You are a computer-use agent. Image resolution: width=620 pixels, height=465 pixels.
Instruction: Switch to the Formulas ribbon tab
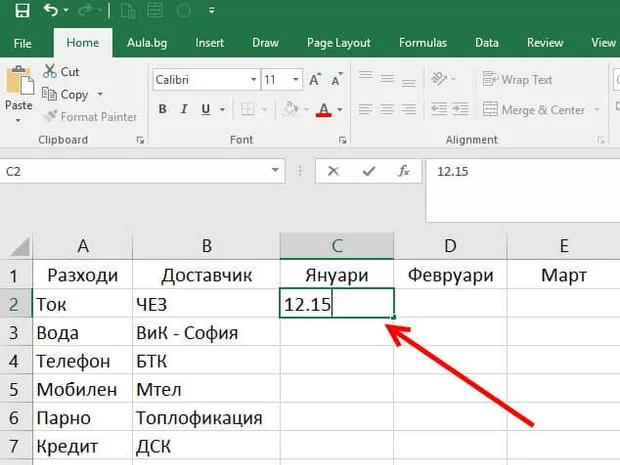click(x=423, y=43)
